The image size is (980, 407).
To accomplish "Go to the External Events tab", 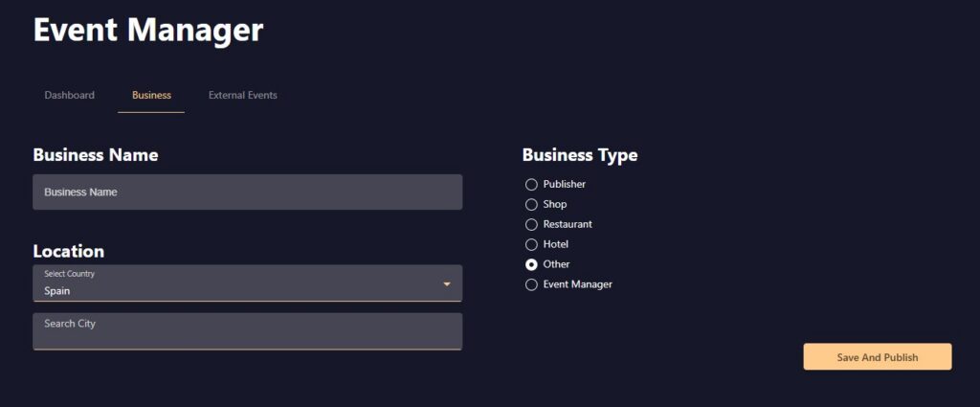I will pyautogui.click(x=243, y=95).
